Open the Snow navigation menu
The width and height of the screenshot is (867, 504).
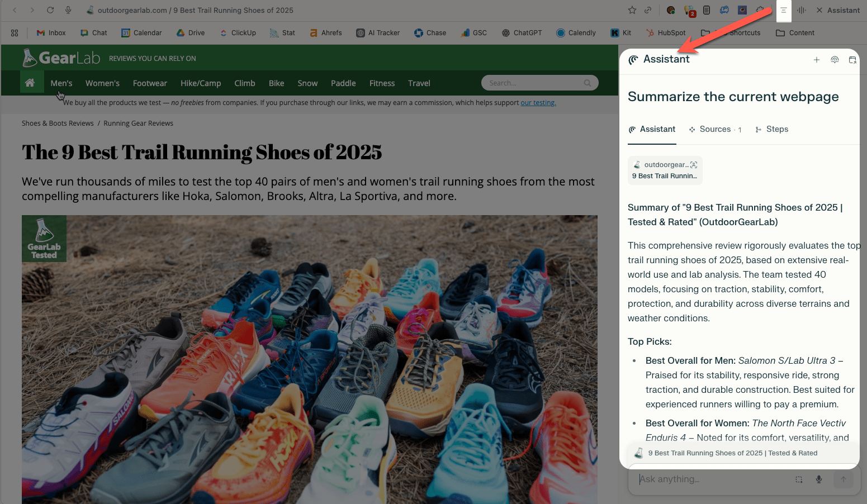tap(307, 83)
